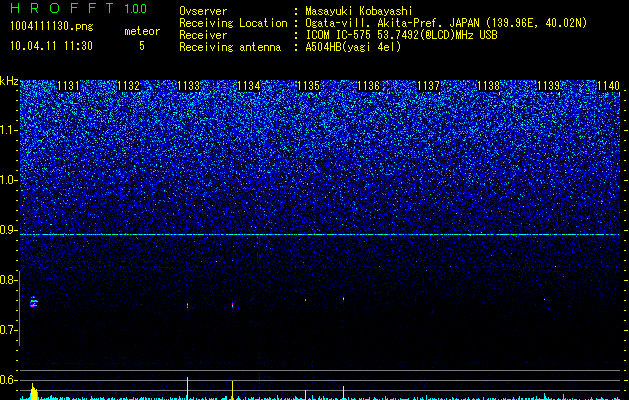Click the 'Receiving Location' label
The height and width of the screenshot is (400, 629).
pyautogui.click(x=233, y=23)
